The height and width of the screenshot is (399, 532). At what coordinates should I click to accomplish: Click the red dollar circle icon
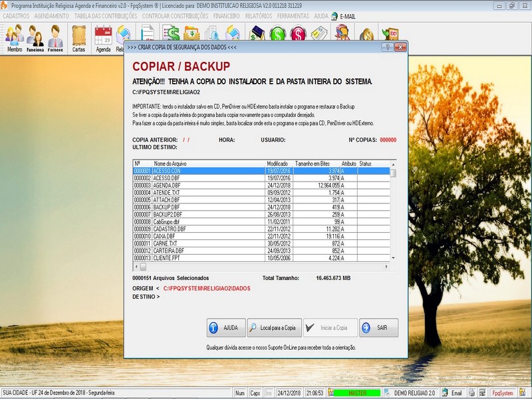(298, 34)
